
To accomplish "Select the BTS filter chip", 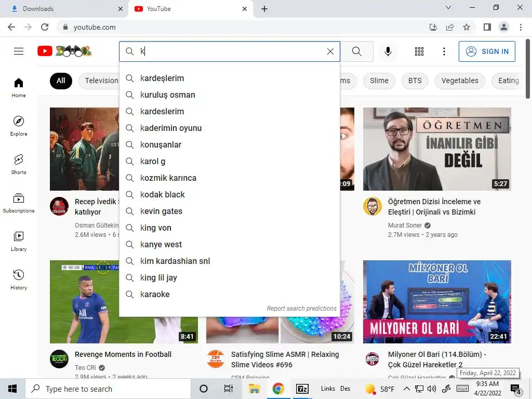I will click(x=415, y=81).
